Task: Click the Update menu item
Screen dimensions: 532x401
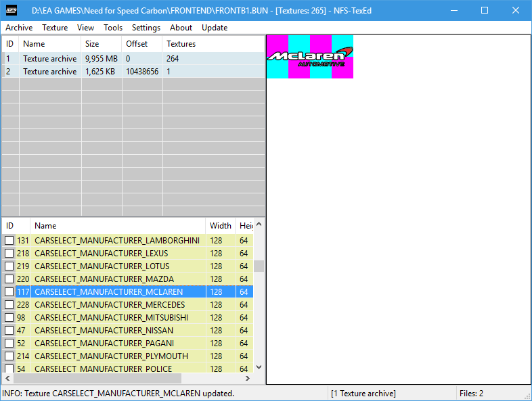Action: pyautogui.click(x=215, y=28)
